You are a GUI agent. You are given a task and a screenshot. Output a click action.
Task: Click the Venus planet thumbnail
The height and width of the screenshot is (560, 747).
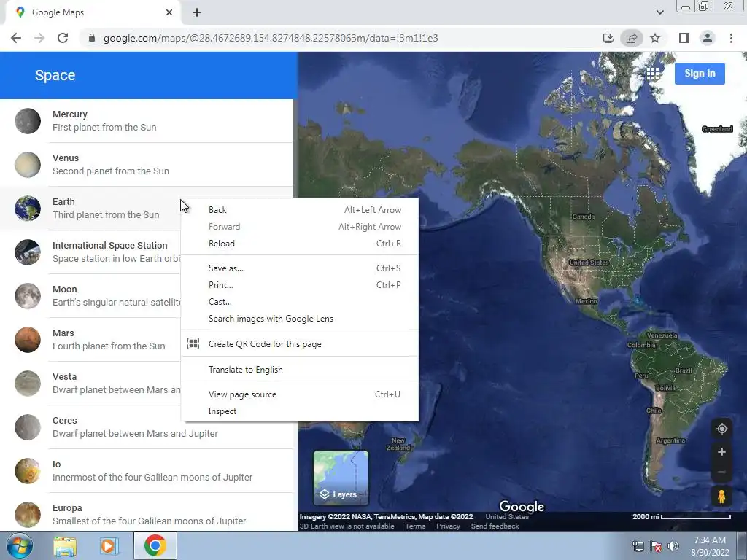[28, 165]
